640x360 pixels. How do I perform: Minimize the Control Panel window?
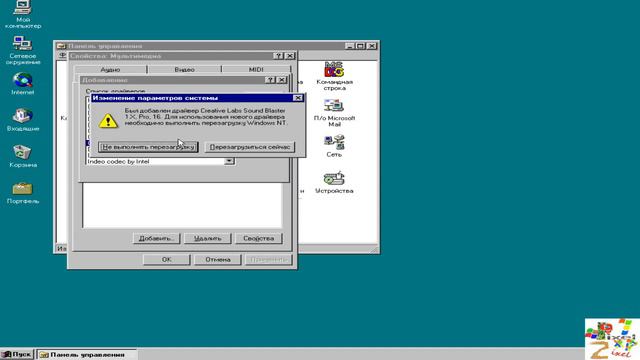[x=349, y=46]
